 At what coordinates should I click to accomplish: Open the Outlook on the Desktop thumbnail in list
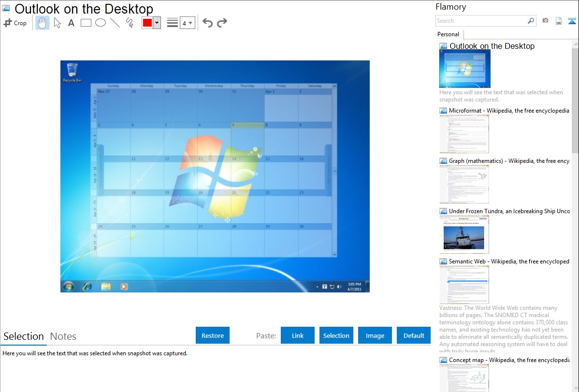(465, 69)
